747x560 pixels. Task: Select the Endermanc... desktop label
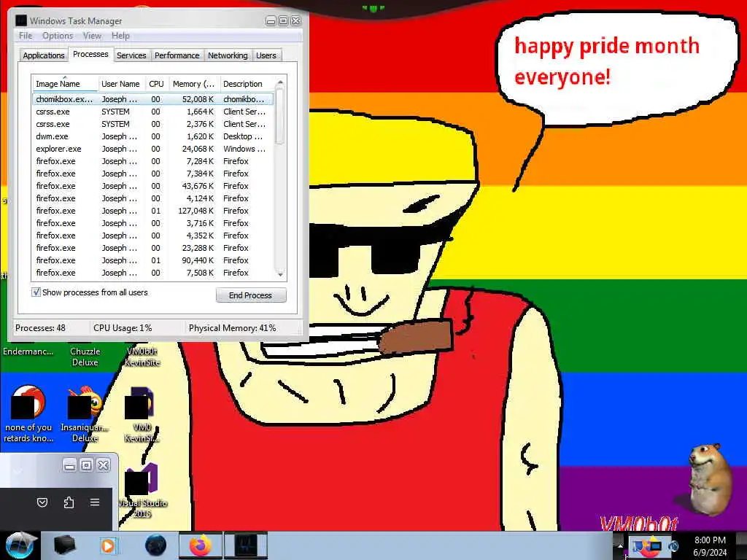(x=28, y=351)
